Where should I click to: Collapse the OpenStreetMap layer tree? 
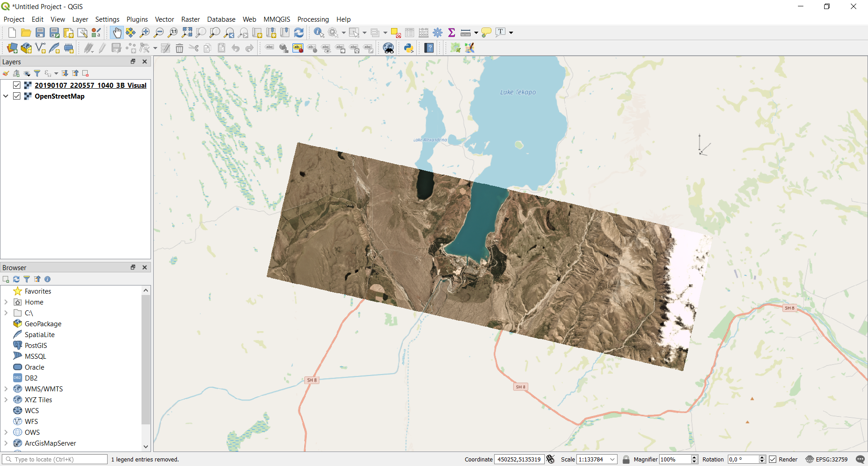click(6, 96)
